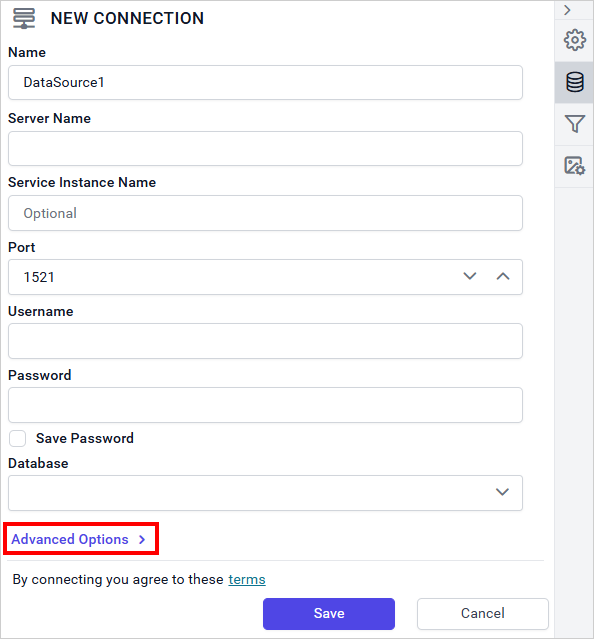Save the new connection
The width and height of the screenshot is (594, 639).
(x=329, y=614)
